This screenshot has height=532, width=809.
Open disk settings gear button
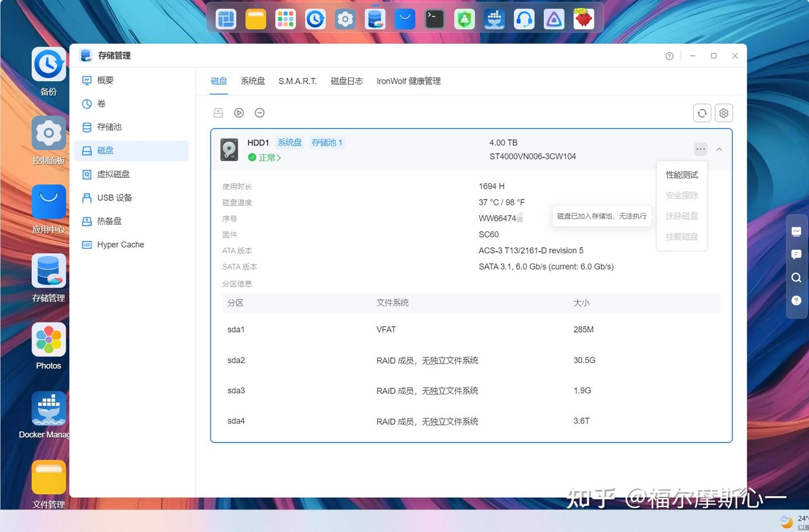pos(724,113)
